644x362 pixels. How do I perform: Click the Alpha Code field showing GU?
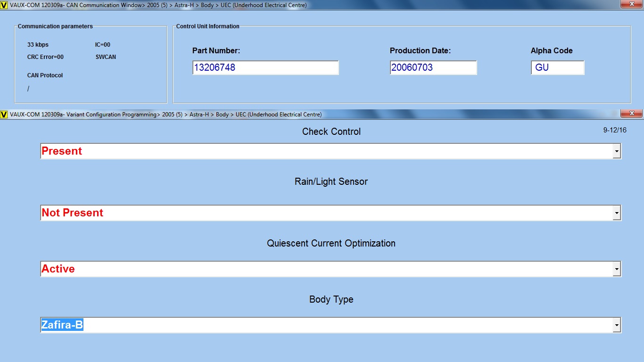pyautogui.click(x=557, y=67)
